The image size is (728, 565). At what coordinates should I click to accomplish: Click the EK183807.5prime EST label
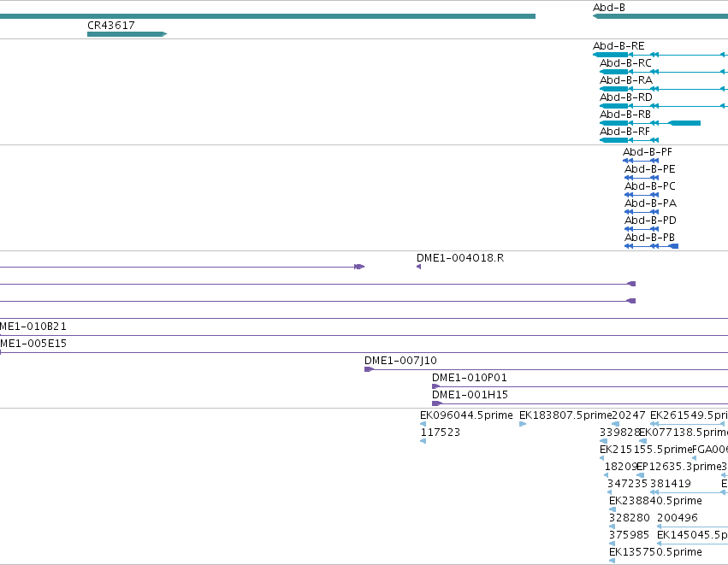[565, 415]
